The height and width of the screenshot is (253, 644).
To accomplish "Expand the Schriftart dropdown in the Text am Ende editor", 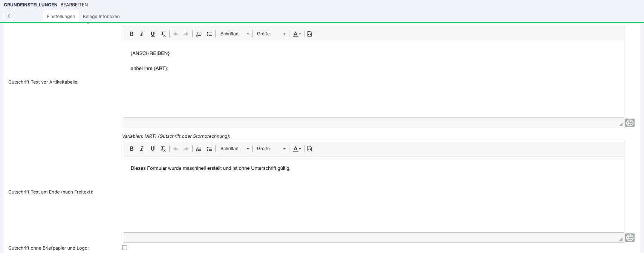I will coord(234,149).
